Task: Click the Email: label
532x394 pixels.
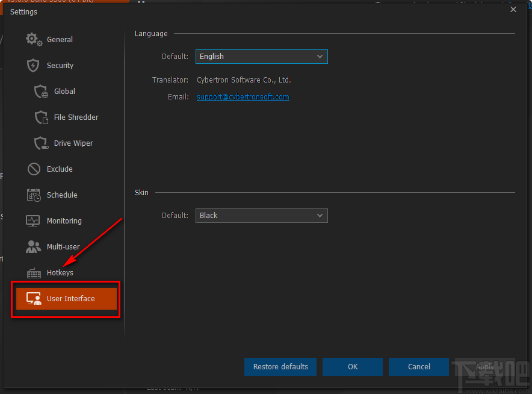Action: [x=178, y=97]
